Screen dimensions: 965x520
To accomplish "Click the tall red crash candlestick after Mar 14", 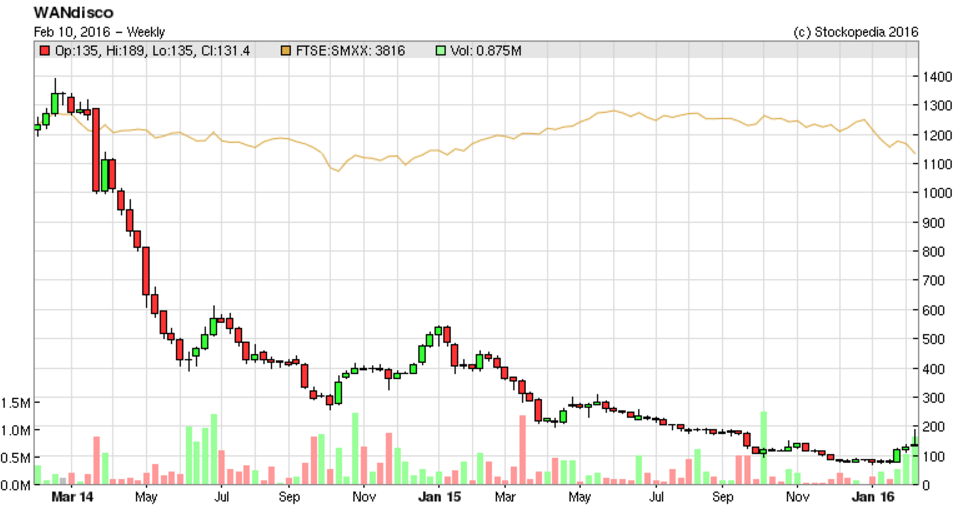I will click(x=96, y=150).
